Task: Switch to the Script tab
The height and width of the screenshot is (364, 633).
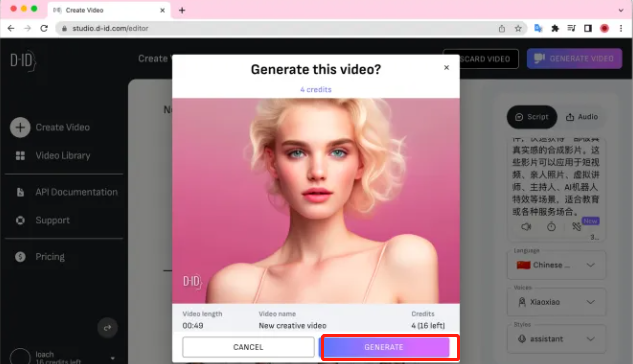Action: [x=532, y=117]
